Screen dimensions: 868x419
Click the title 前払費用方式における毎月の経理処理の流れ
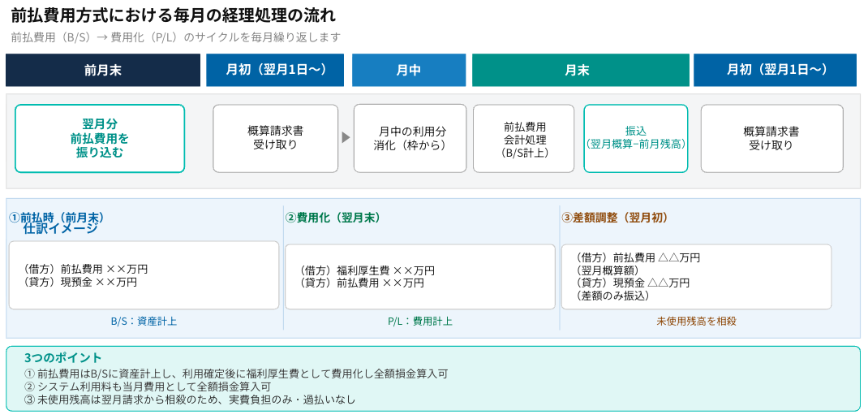tap(174, 15)
